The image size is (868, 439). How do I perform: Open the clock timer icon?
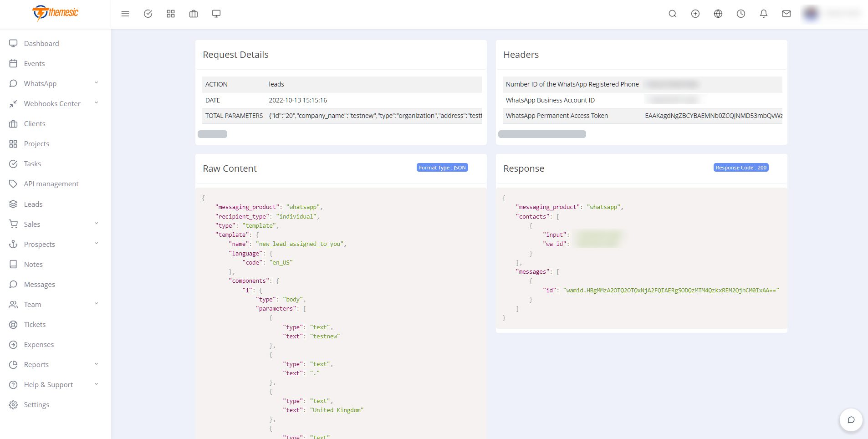click(x=741, y=14)
